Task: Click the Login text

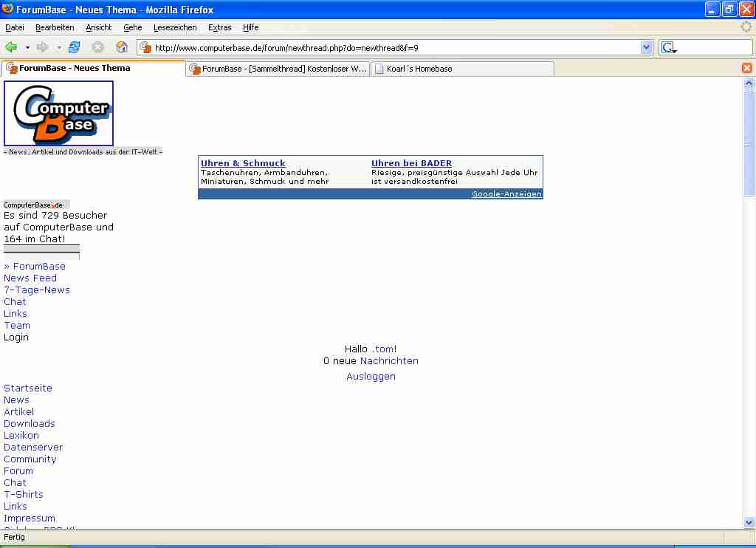Action: point(16,338)
